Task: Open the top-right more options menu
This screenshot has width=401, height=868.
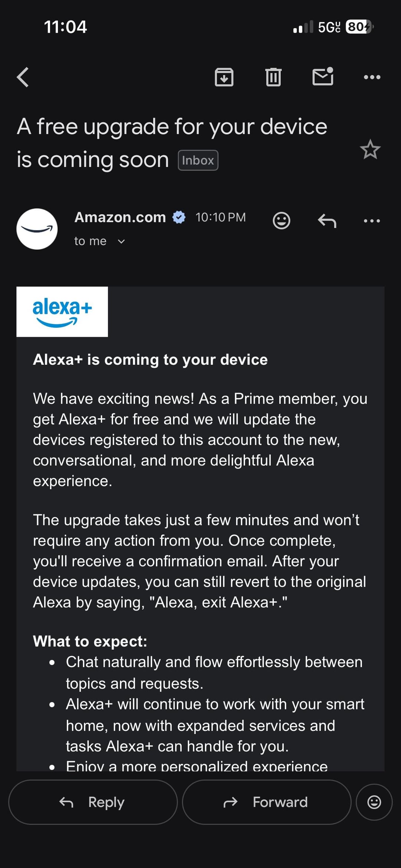Action: (372, 77)
